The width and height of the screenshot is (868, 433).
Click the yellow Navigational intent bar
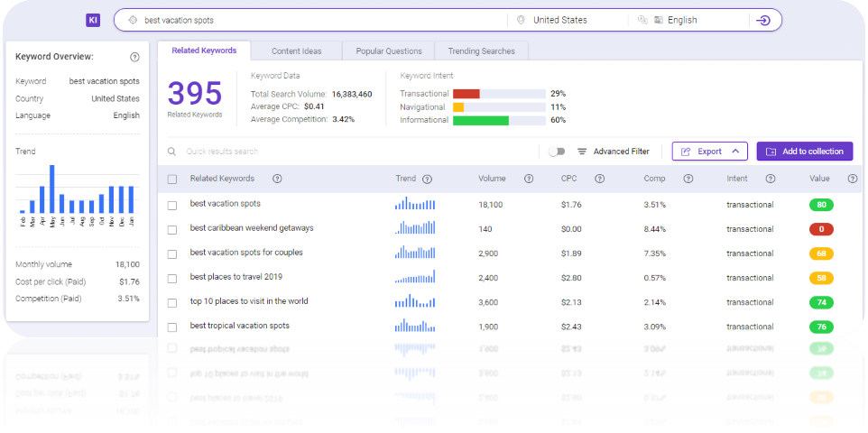tap(458, 107)
